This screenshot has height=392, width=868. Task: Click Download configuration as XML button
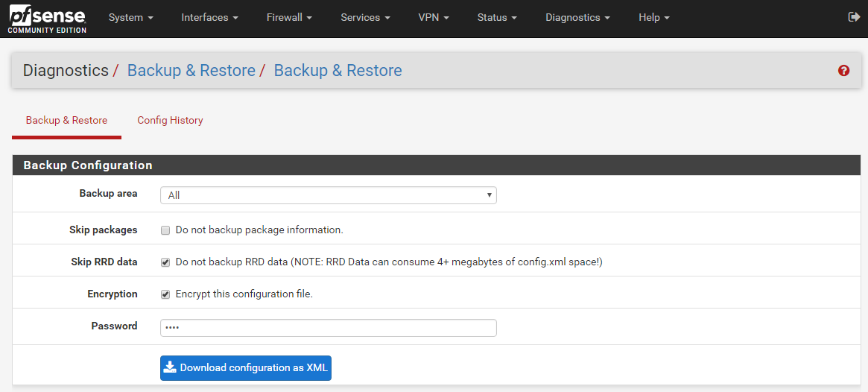(245, 367)
